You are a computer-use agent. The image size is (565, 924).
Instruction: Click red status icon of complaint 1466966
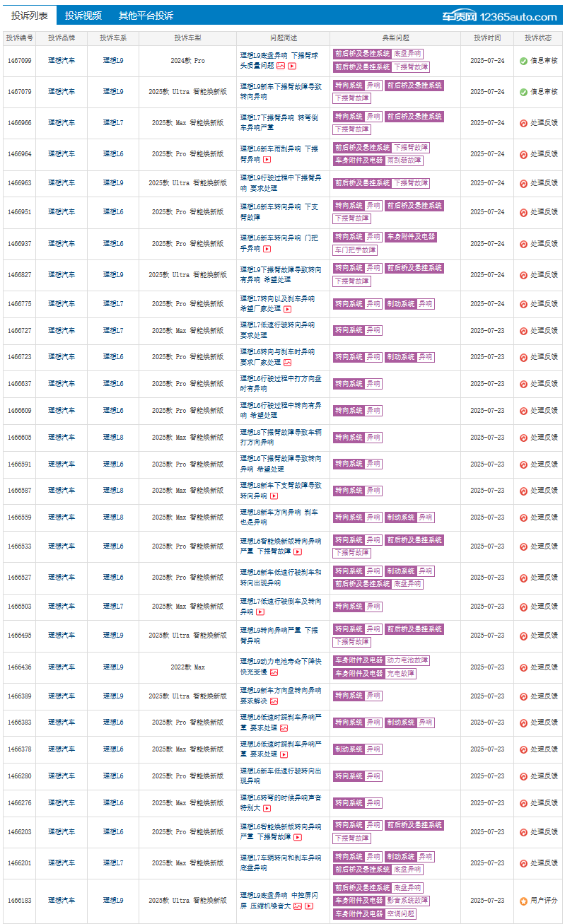(x=523, y=123)
